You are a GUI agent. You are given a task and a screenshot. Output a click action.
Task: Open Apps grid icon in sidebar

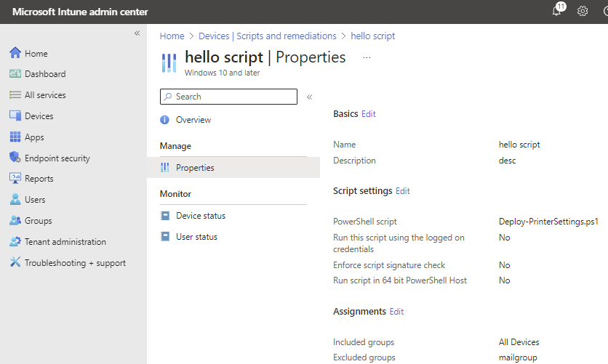[15, 137]
